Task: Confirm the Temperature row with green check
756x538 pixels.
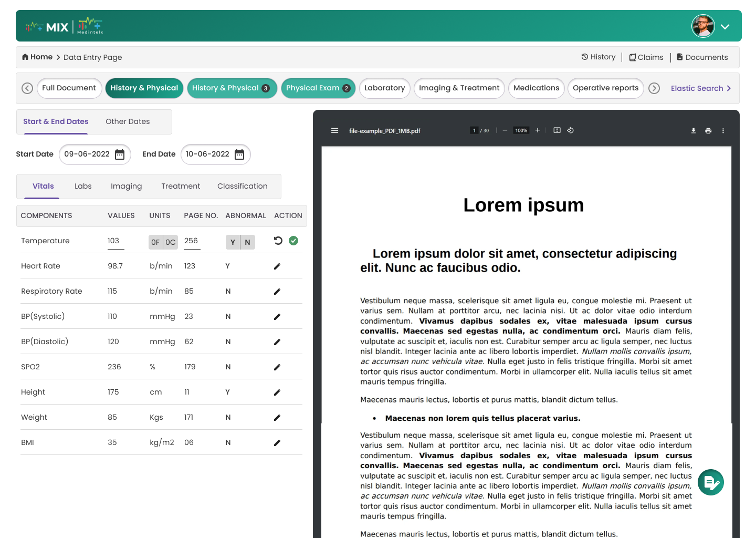Action: click(293, 241)
